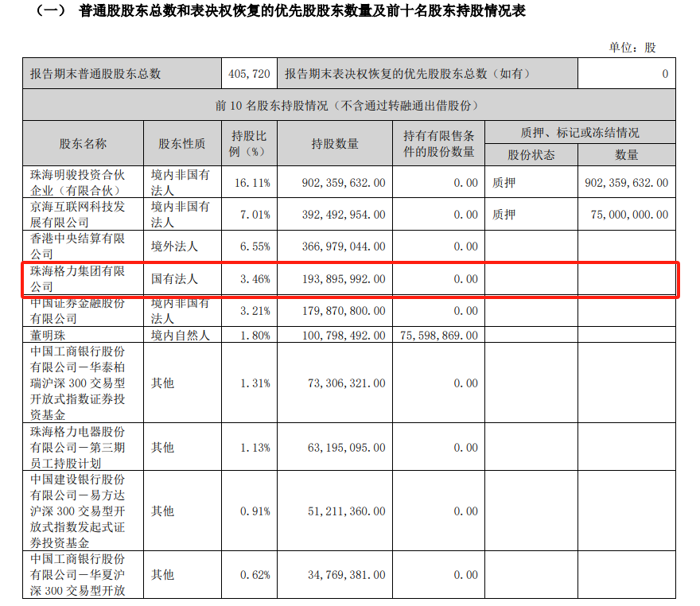Click the heading starting with "（一） 普通股股东总数"
The width and height of the screenshot is (700, 606).
pos(280,10)
